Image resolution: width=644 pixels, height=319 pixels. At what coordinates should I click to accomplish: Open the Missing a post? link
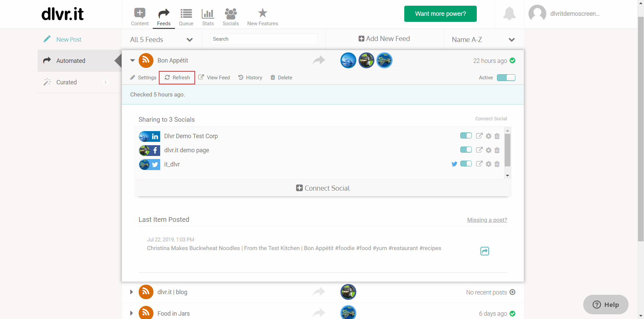coord(487,220)
